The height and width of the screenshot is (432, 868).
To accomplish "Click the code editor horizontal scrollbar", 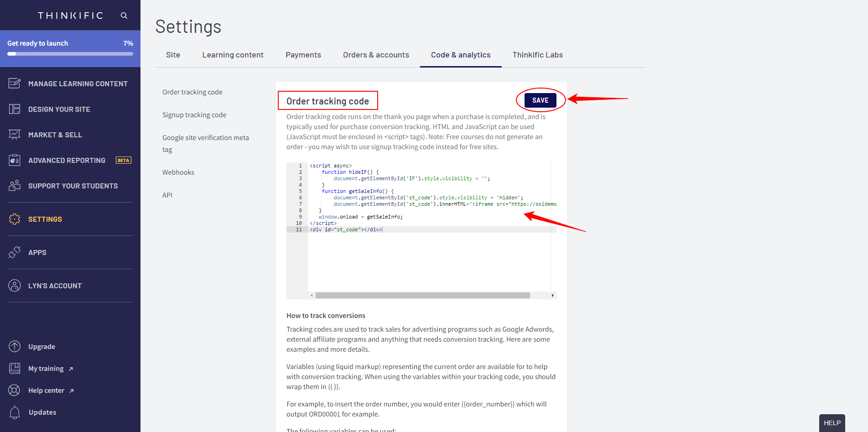I will click(x=422, y=296).
